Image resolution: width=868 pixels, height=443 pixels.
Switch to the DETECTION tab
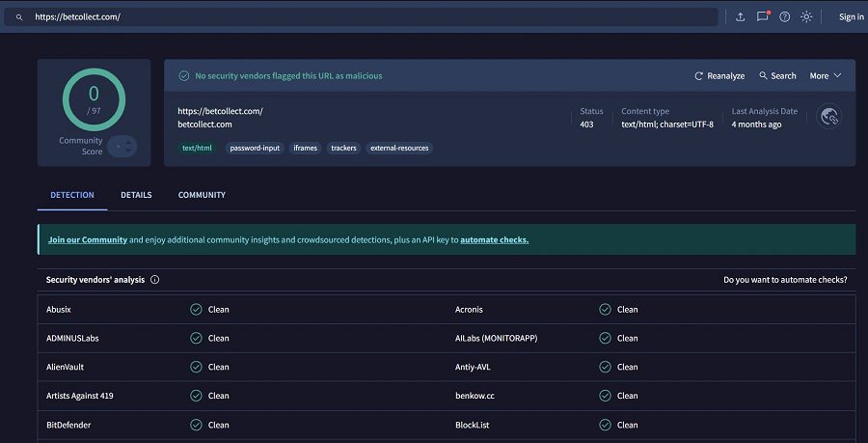72,195
